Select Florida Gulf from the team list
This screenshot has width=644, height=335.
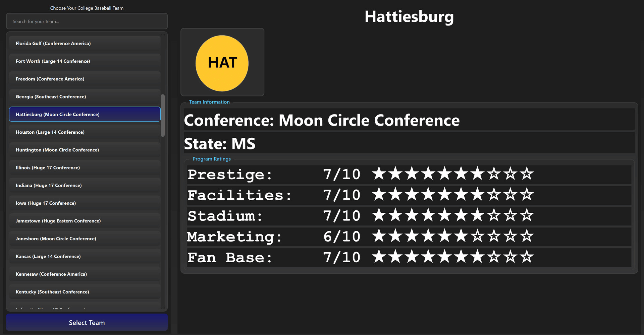85,44
